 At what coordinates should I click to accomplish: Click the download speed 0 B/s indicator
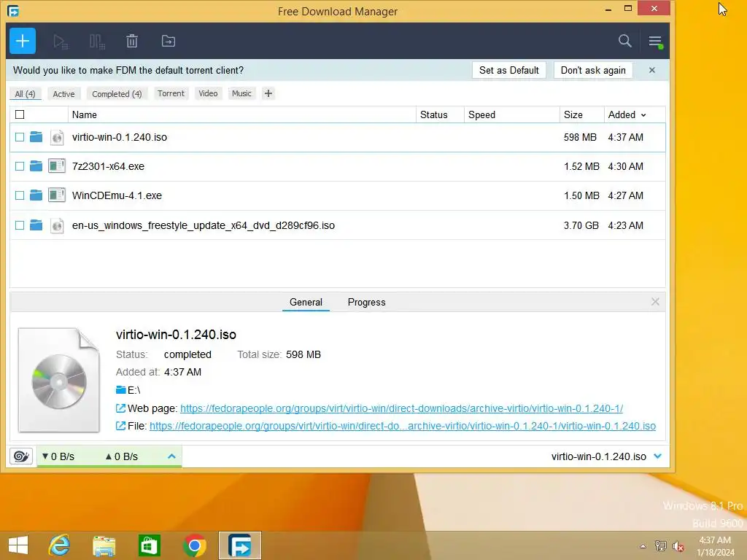click(x=58, y=456)
